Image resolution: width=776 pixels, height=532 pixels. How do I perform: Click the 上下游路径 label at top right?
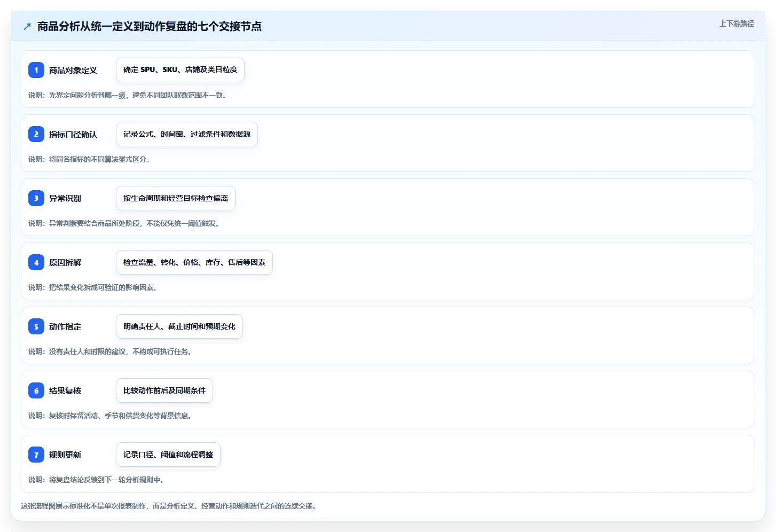(x=736, y=24)
